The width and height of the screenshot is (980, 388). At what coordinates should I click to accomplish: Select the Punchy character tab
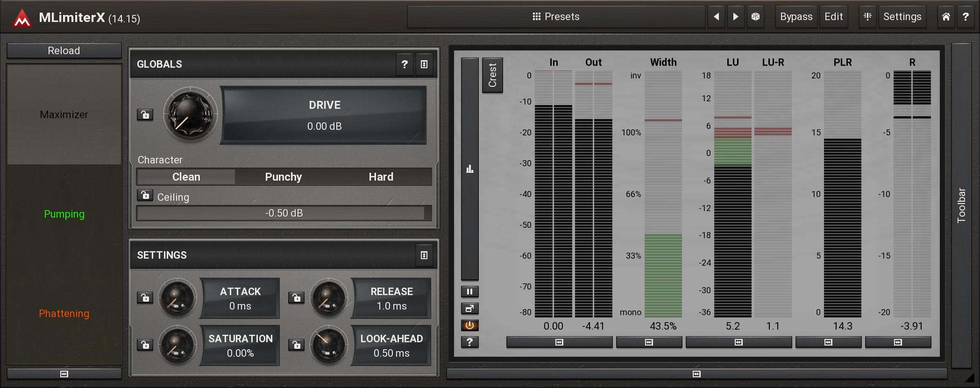[284, 177]
